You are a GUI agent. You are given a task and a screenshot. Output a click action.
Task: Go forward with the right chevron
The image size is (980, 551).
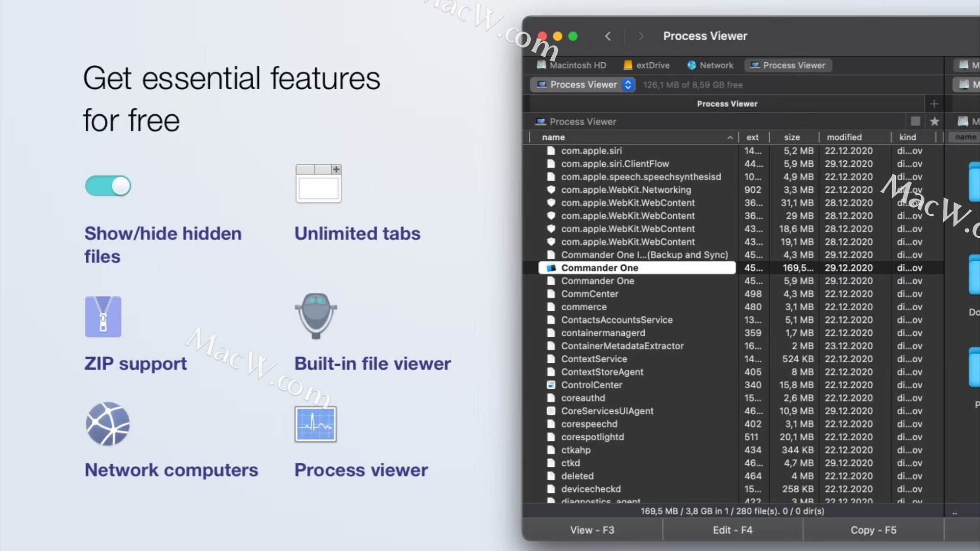pos(641,36)
